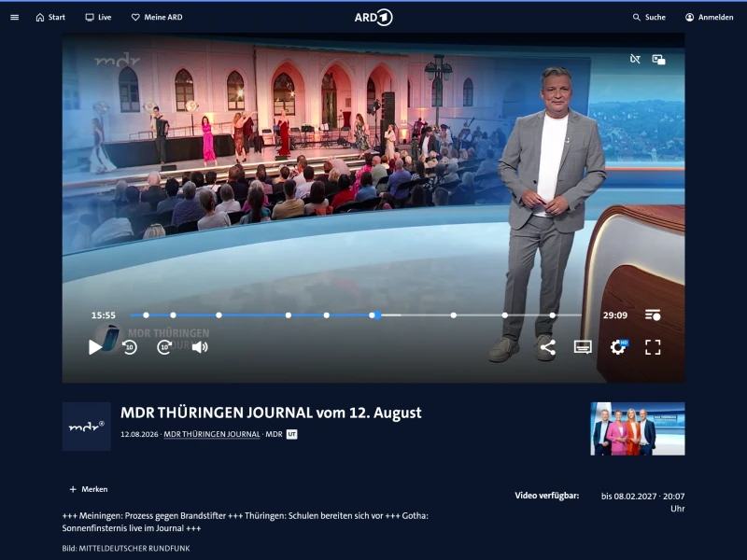
Task: Toggle subtitles in the player
Action: 583,347
